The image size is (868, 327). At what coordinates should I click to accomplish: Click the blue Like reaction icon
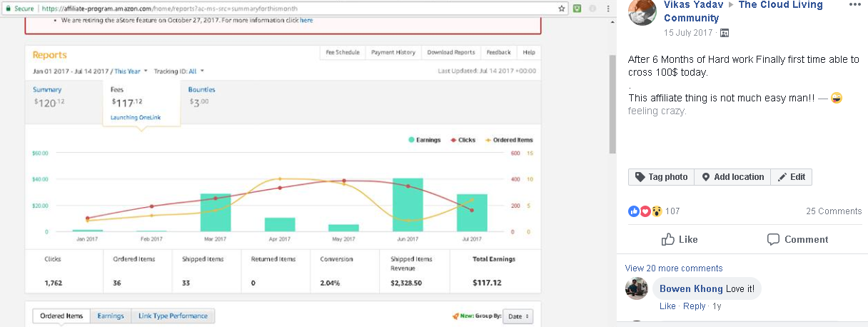[634, 211]
